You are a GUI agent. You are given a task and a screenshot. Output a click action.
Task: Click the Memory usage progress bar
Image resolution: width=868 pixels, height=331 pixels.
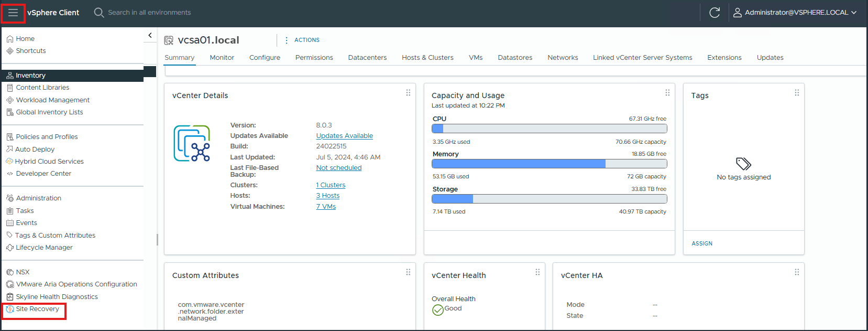[549, 164]
